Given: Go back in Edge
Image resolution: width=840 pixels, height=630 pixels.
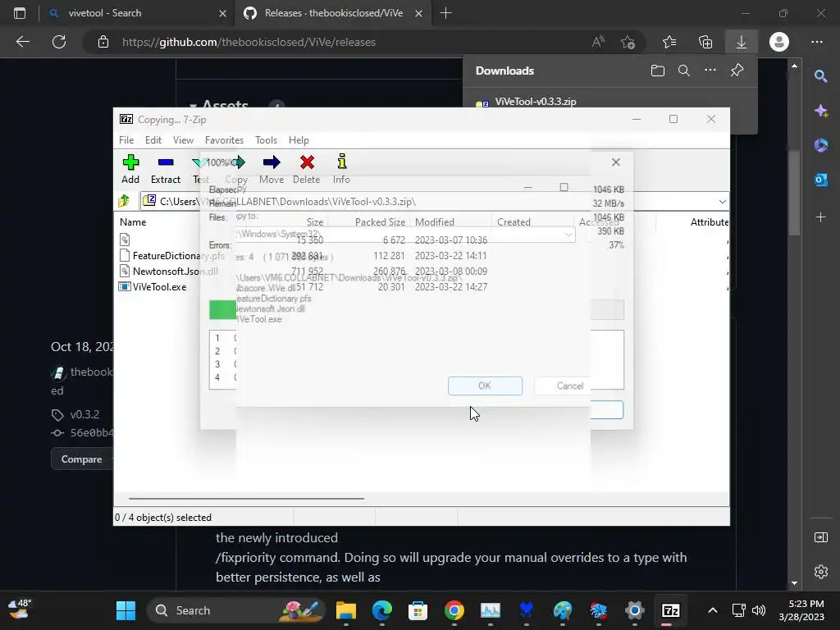Looking at the screenshot, I should pyautogui.click(x=22, y=42).
